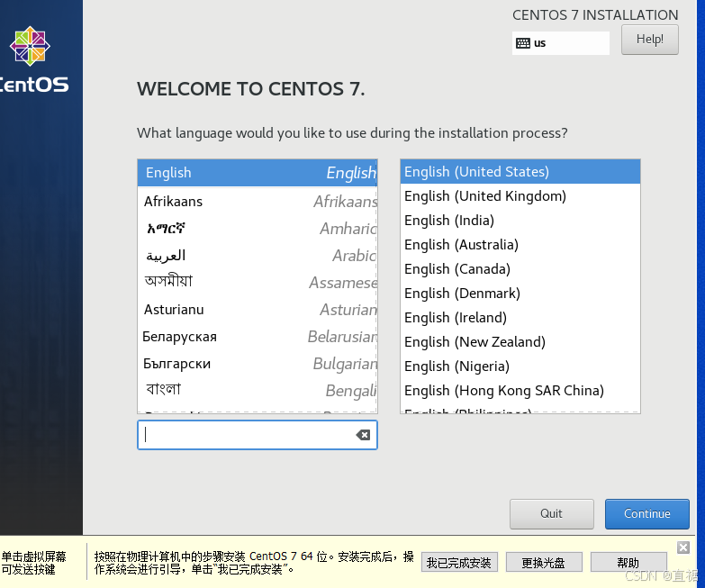The image size is (705, 588).
Task: Choose English (Ireland) locale
Action: click(x=520, y=317)
